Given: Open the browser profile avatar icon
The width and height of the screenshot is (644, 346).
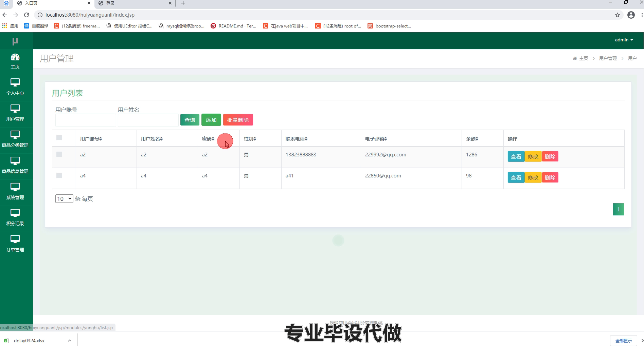Looking at the screenshot, I should coord(631,15).
